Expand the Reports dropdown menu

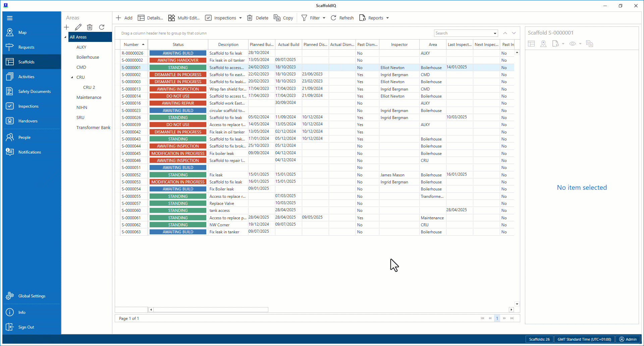(387, 18)
